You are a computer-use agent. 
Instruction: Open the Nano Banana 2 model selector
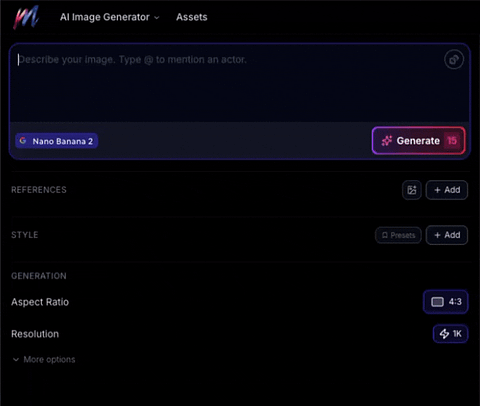(x=56, y=141)
